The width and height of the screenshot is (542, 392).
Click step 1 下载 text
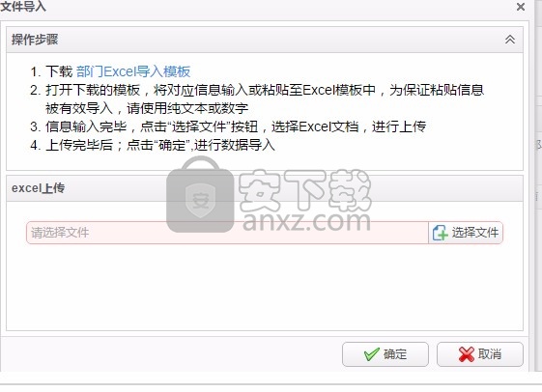(59, 71)
